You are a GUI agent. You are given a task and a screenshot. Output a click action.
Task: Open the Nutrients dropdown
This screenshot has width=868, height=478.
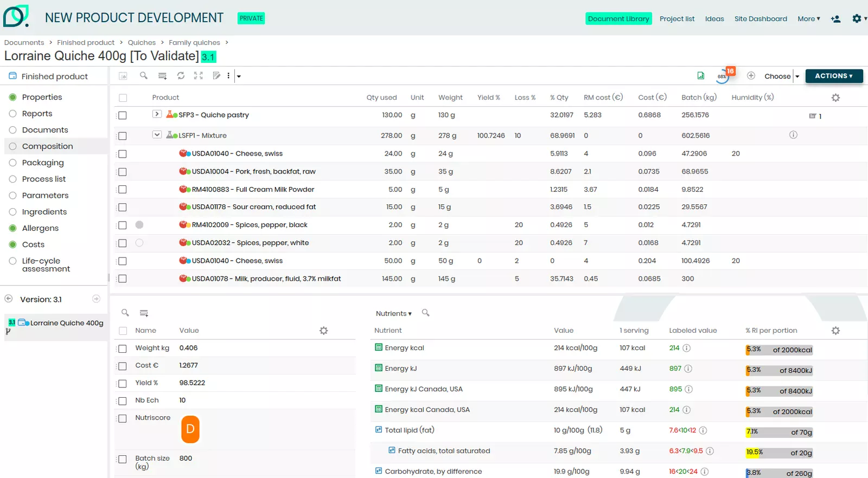click(394, 314)
